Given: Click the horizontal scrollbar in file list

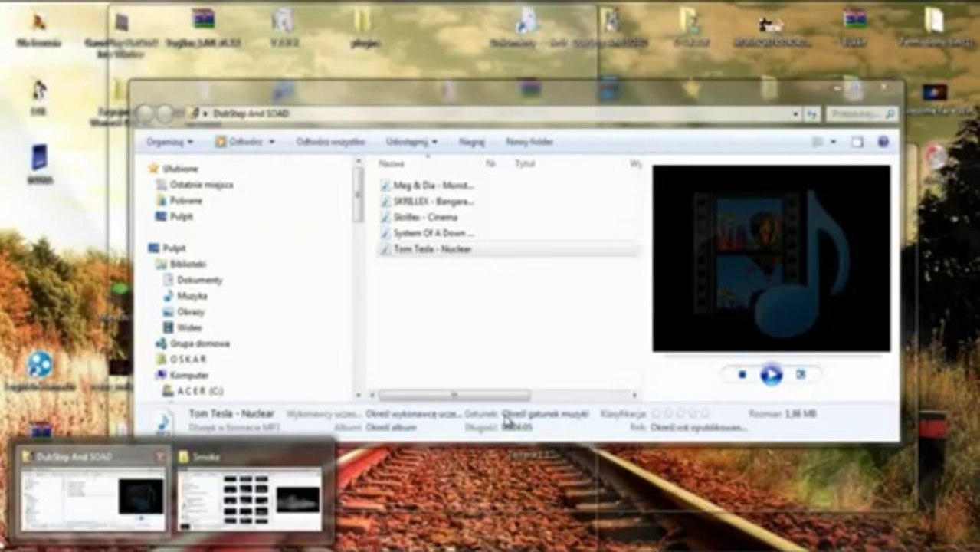Looking at the screenshot, I should 454,396.
